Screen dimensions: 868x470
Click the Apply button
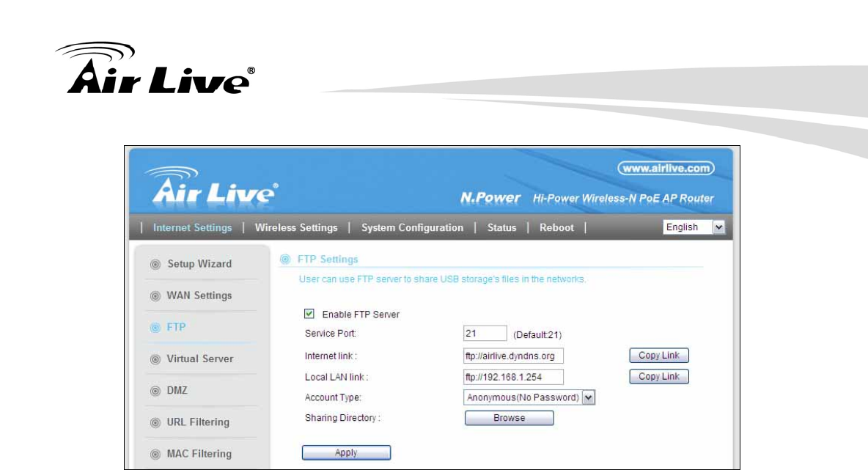tap(346, 453)
